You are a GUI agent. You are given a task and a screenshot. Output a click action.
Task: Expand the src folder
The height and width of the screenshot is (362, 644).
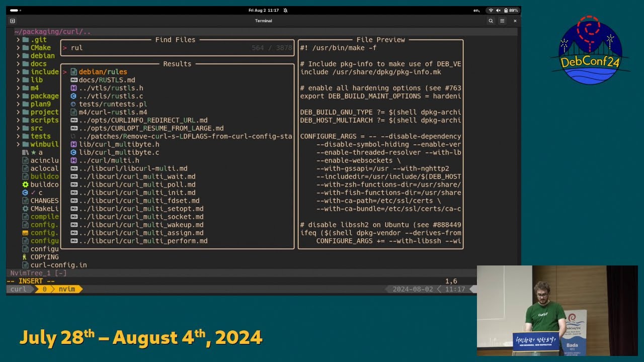point(18,128)
